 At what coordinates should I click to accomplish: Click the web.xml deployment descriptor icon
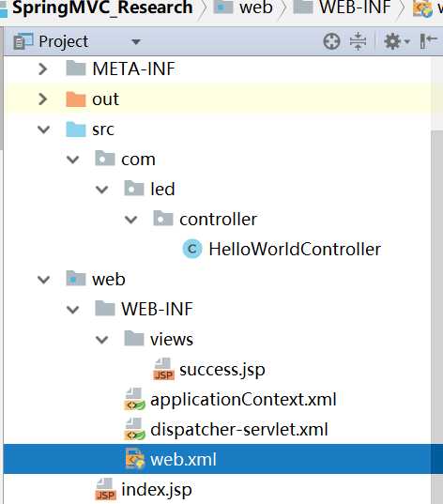tap(135, 459)
